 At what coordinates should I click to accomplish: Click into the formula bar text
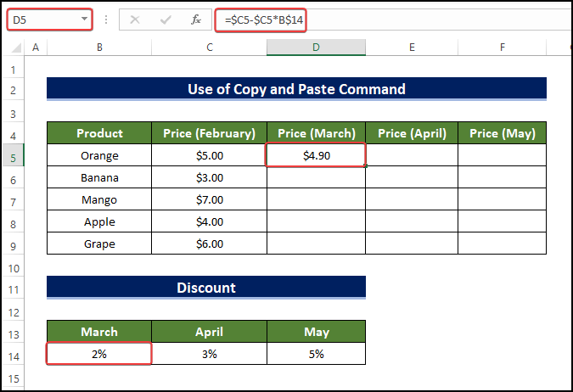[382, 20]
